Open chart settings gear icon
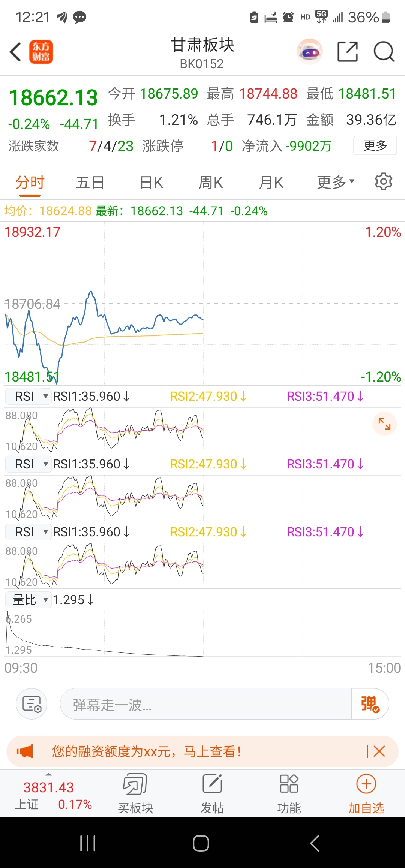Screen dimensions: 405x868 click(383, 182)
